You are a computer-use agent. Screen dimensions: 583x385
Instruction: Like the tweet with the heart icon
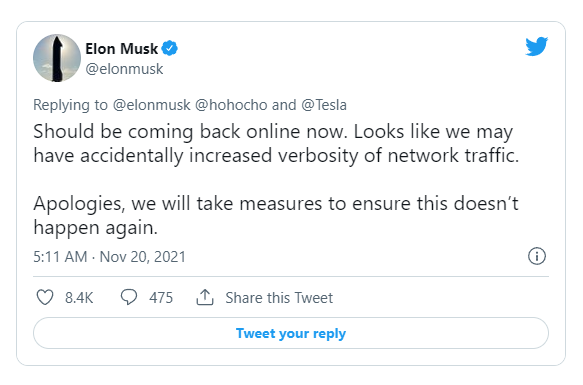(45, 298)
